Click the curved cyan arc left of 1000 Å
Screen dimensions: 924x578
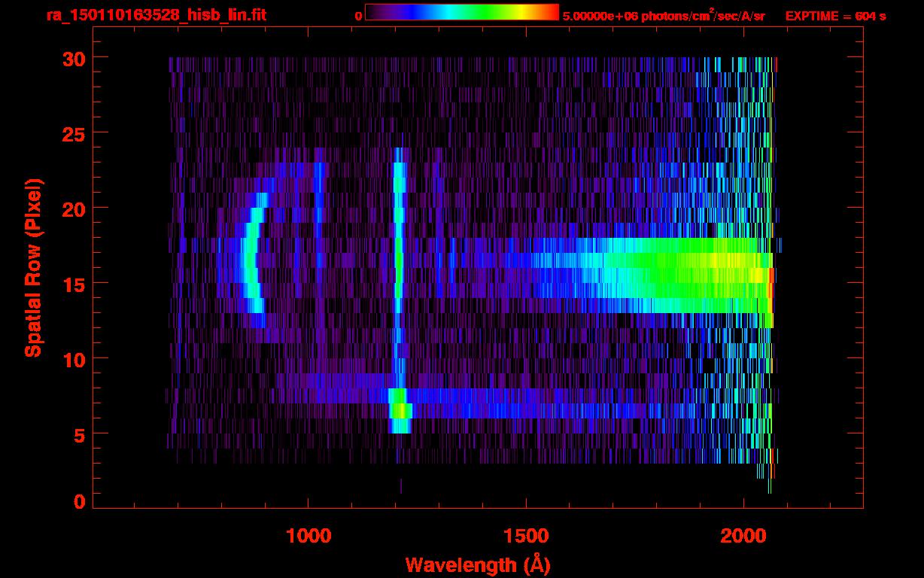coord(250,260)
